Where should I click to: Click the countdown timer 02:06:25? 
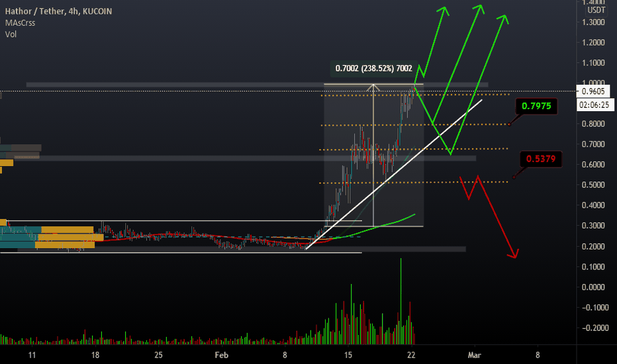pyautogui.click(x=594, y=105)
